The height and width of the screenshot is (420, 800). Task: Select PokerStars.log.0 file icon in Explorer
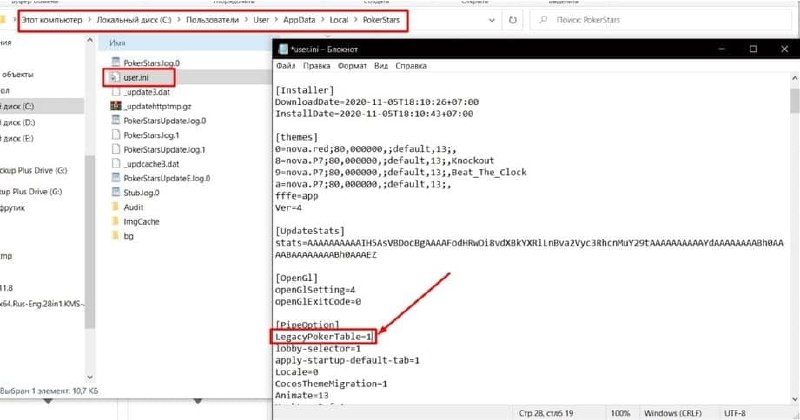pyautogui.click(x=116, y=62)
